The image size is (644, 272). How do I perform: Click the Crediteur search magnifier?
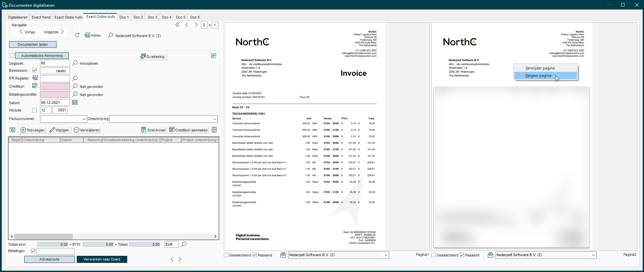(x=75, y=86)
